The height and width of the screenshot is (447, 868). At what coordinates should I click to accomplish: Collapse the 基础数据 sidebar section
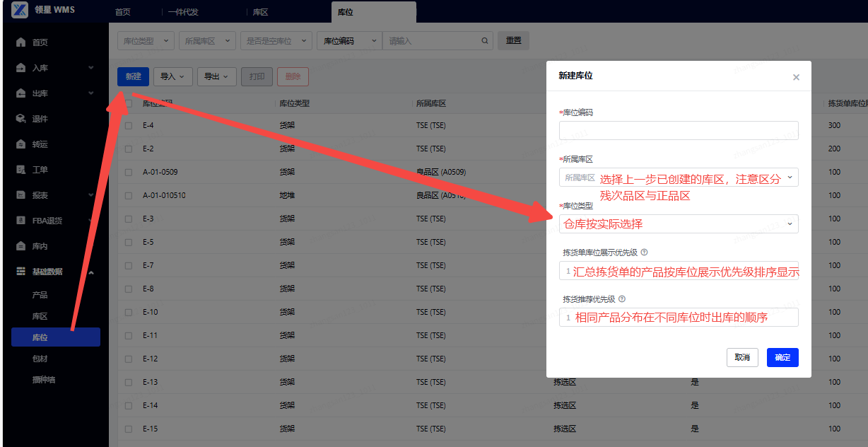point(91,272)
